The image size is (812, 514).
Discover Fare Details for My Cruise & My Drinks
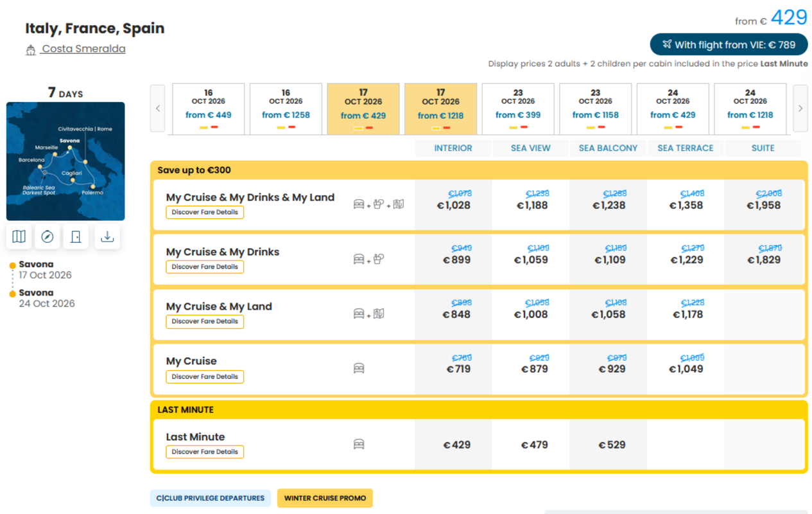(205, 267)
